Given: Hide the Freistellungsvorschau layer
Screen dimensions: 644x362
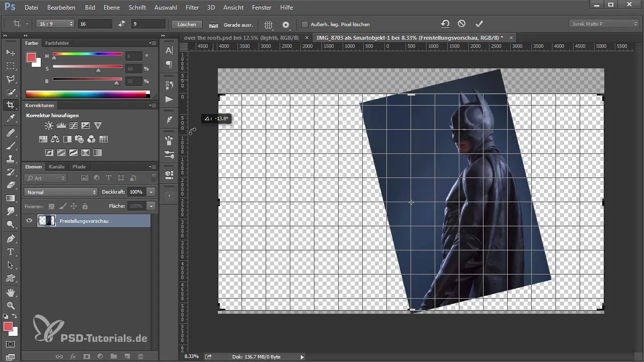Looking at the screenshot, I should (x=29, y=221).
